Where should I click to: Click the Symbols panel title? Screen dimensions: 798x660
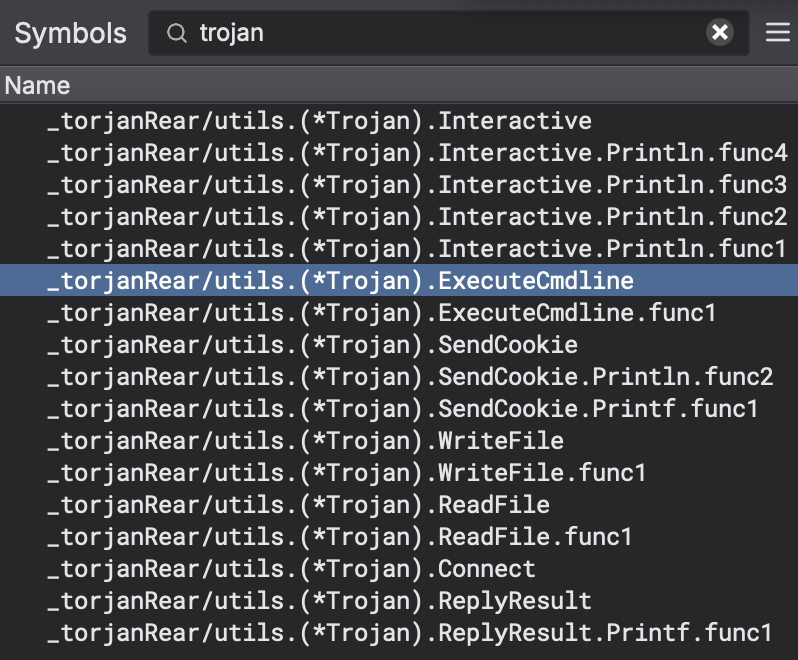pyautogui.click(x=70, y=33)
